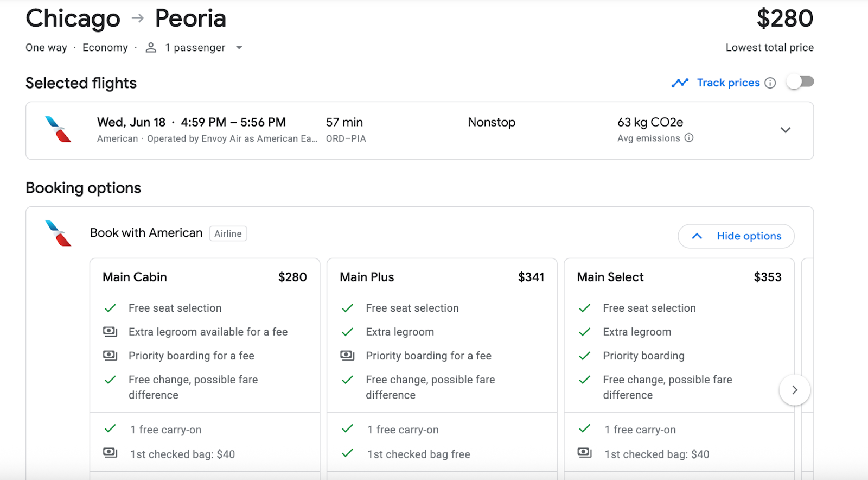Image resolution: width=868 pixels, height=480 pixels.
Task: Click fee icon beside Main Select 1st checked bag: $40
Action: [584, 452]
